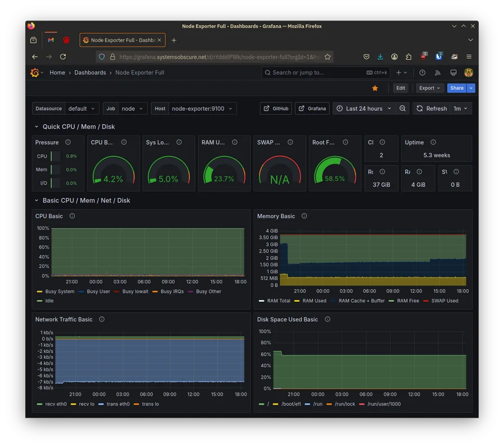
Task: Open the Firefox downloads arrow icon
Action: coord(380,57)
